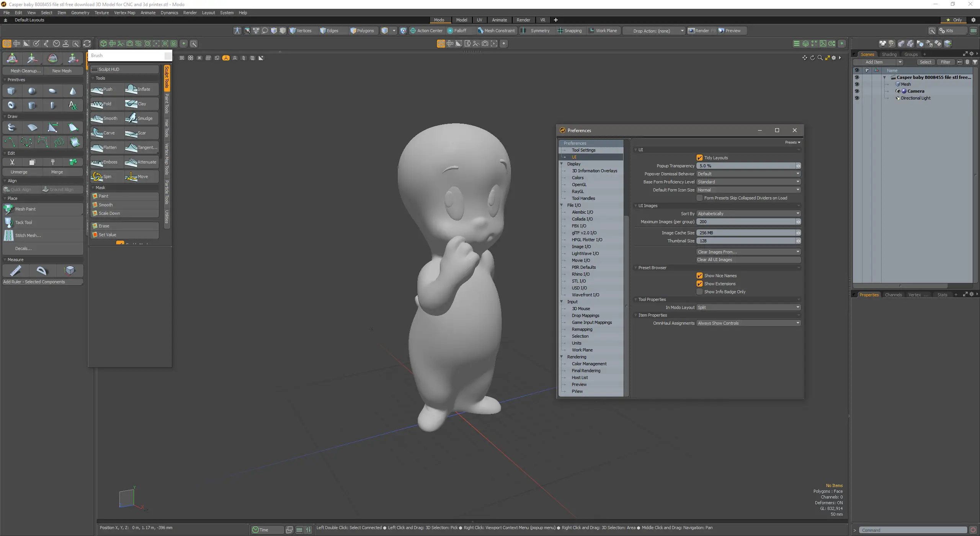980x536 pixels.
Task: Open the Base Form Proficiency Level dropdown
Action: tap(748, 182)
